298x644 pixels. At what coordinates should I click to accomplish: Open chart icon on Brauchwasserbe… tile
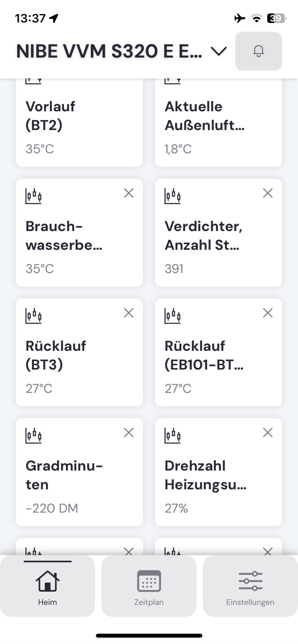point(33,196)
